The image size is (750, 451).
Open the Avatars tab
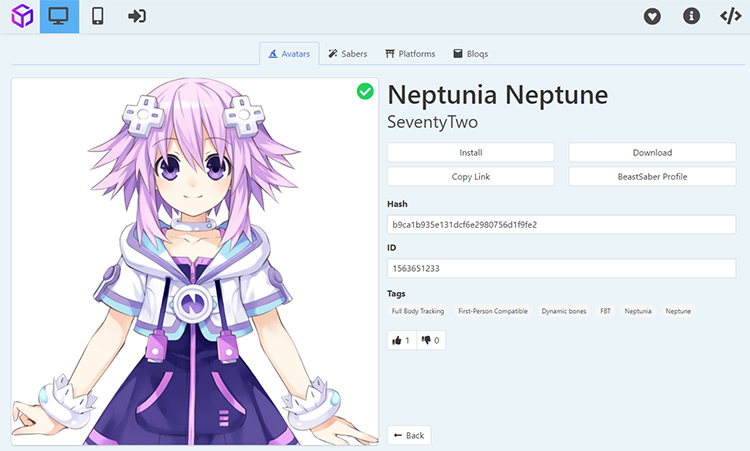coord(289,54)
